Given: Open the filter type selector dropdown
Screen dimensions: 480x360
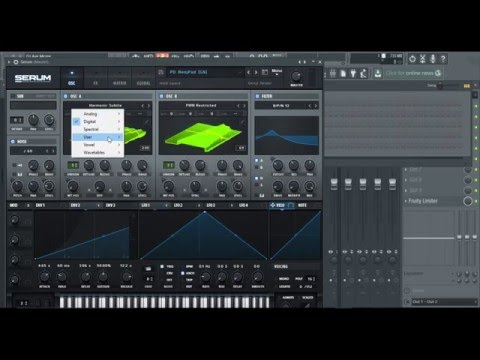Looking at the screenshot, I should [x=281, y=106].
